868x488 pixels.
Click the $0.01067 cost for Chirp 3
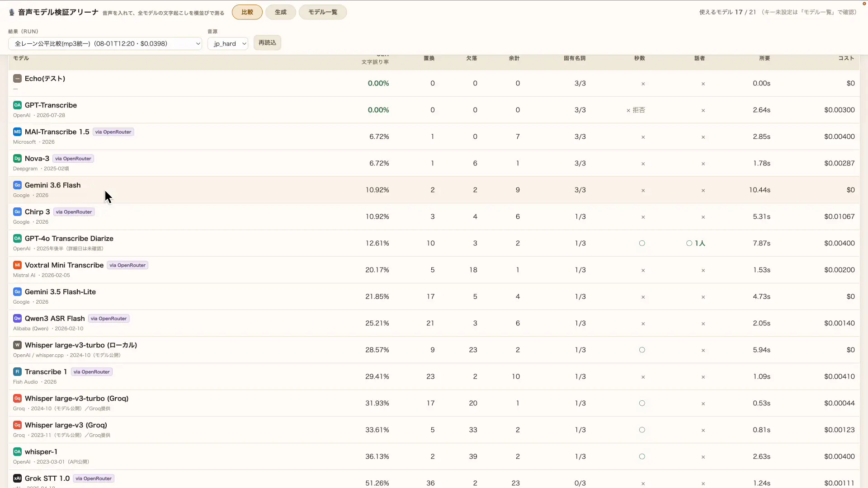(840, 217)
